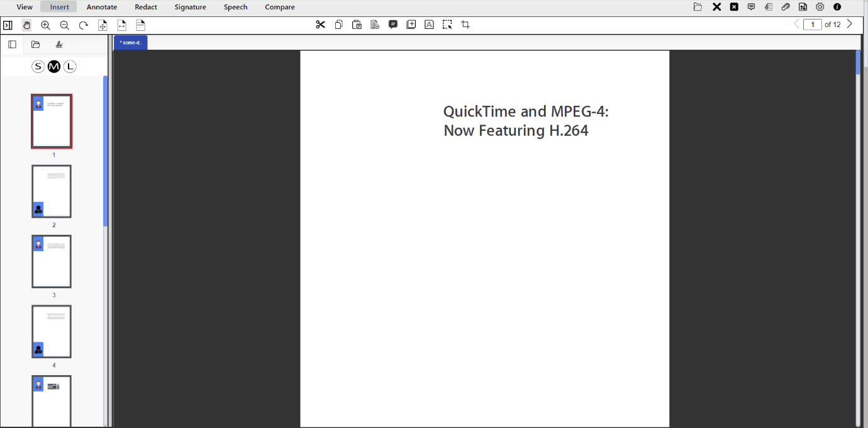Add a new blank page

(x=411, y=24)
